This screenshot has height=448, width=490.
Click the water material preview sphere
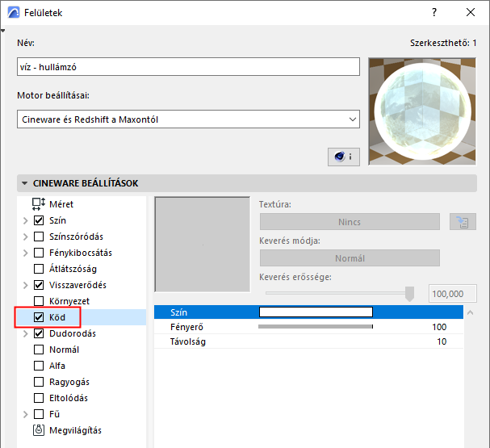point(422,111)
